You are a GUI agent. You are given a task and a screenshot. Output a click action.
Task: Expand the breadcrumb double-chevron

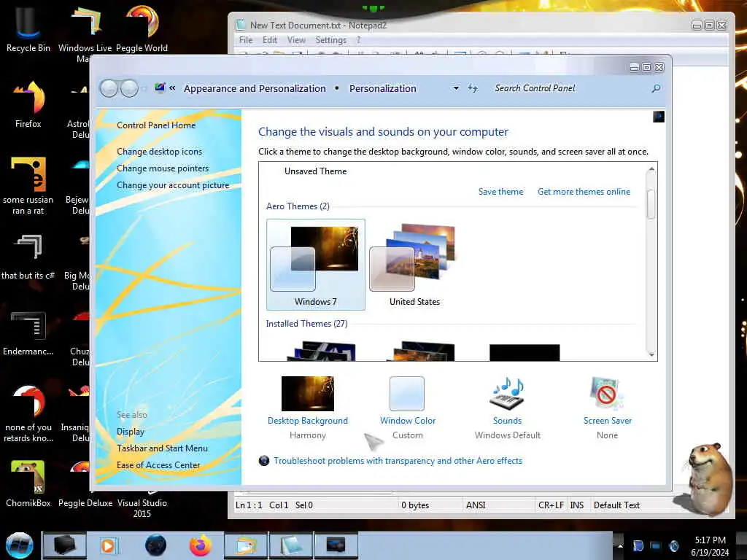tap(172, 88)
